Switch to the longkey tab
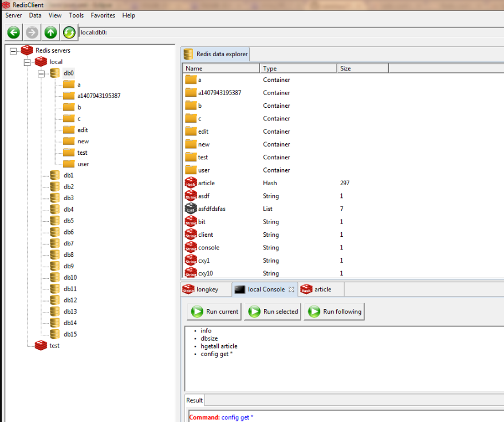 coord(206,289)
